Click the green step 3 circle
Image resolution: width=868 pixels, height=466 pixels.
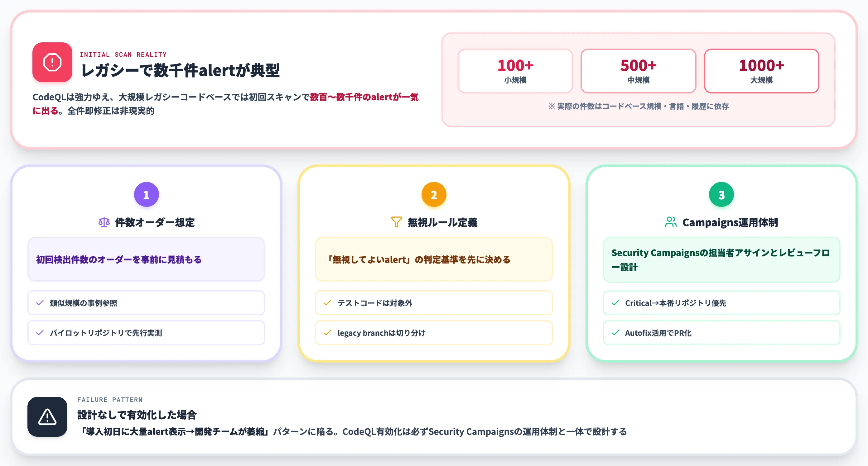(721, 195)
